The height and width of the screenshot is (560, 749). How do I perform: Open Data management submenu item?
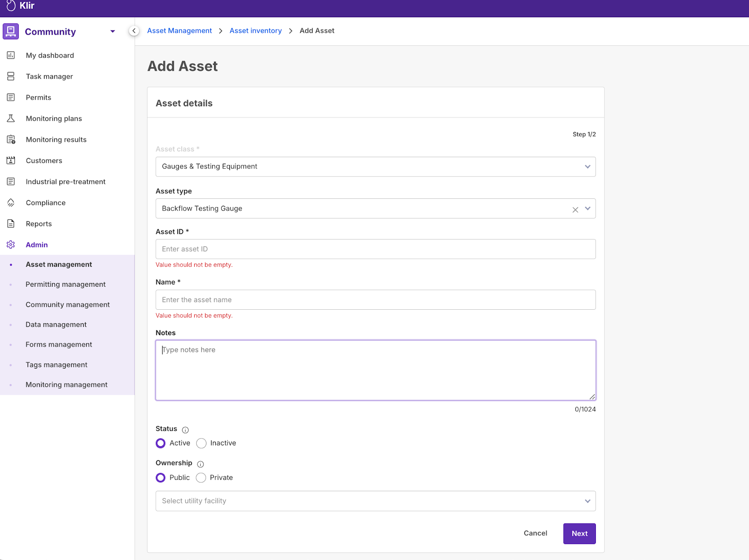pyautogui.click(x=56, y=325)
